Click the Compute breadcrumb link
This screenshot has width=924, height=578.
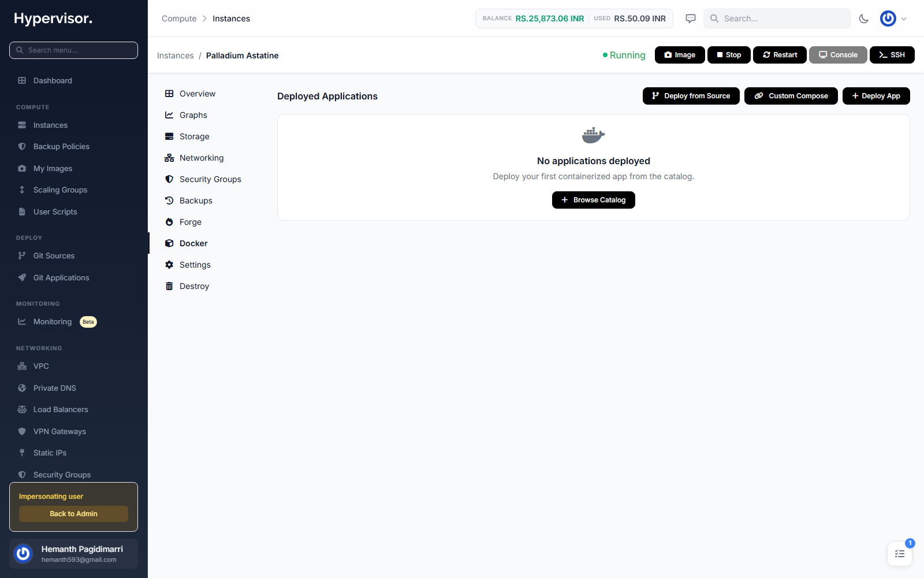click(179, 18)
